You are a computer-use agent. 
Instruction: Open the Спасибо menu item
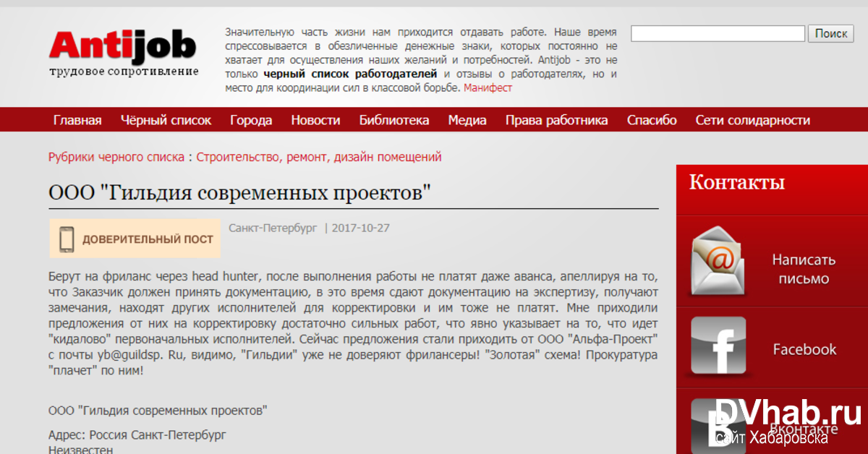click(652, 120)
